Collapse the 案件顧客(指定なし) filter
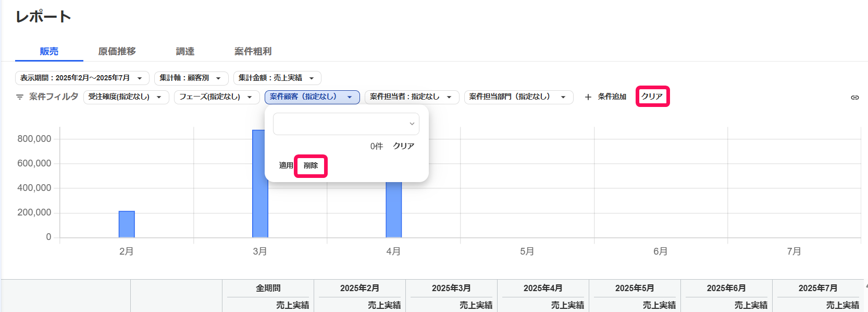This screenshot has height=312, width=868. point(312,97)
